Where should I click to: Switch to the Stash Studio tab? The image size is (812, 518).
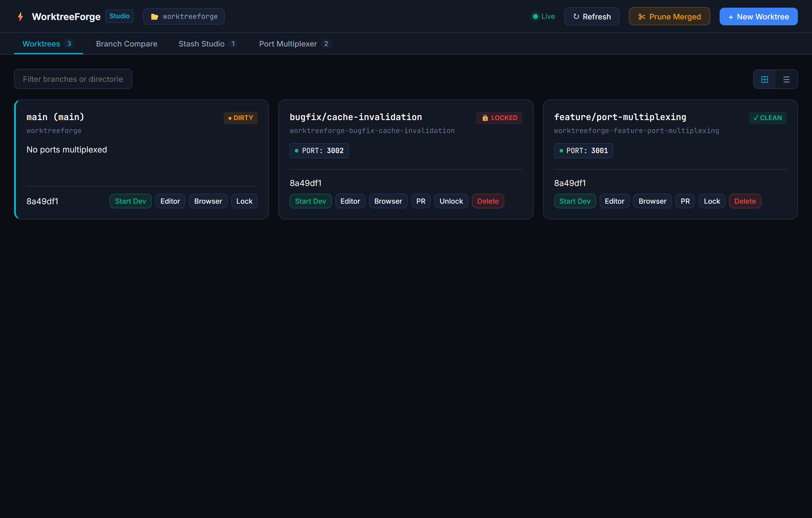click(x=208, y=44)
